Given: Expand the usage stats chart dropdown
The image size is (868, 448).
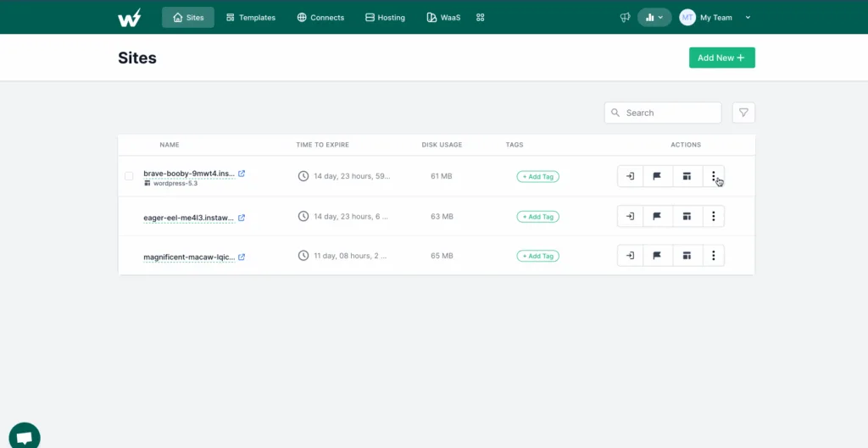Looking at the screenshot, I should pyautogui.click(x=654, y=17).
